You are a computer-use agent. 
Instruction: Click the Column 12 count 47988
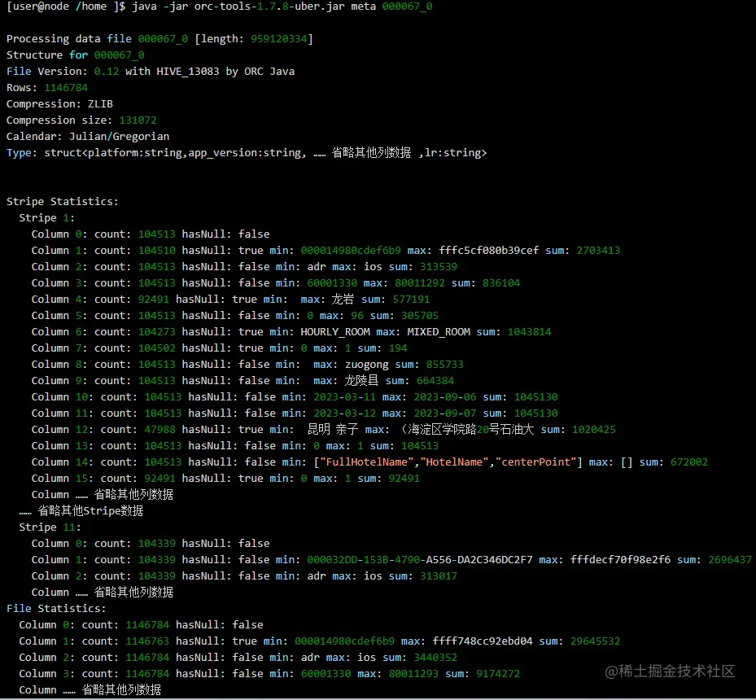point(160,430)
